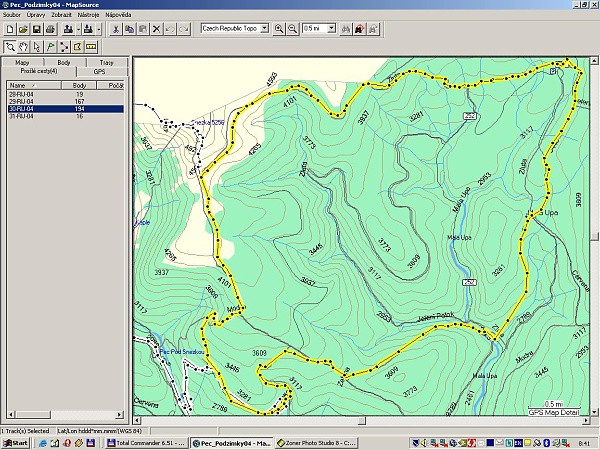Open the Soubor menu
600x450 pixels.
pos(12,15)
